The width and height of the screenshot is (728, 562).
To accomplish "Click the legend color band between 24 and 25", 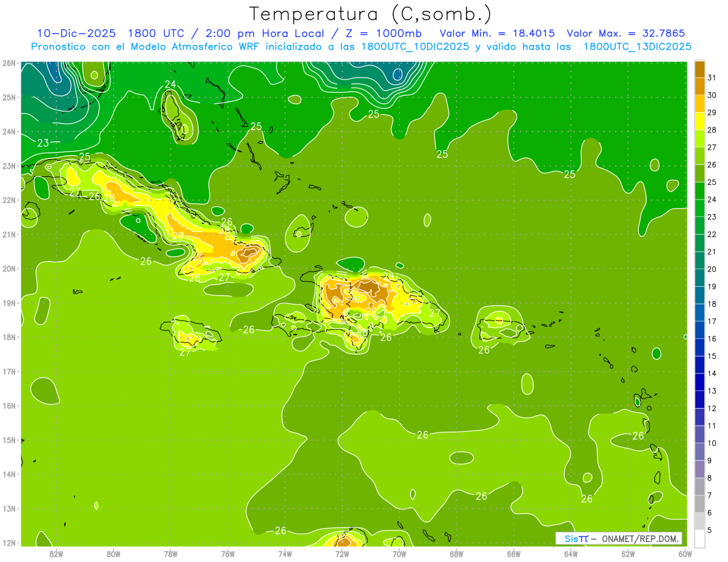I will click(699, 191).
